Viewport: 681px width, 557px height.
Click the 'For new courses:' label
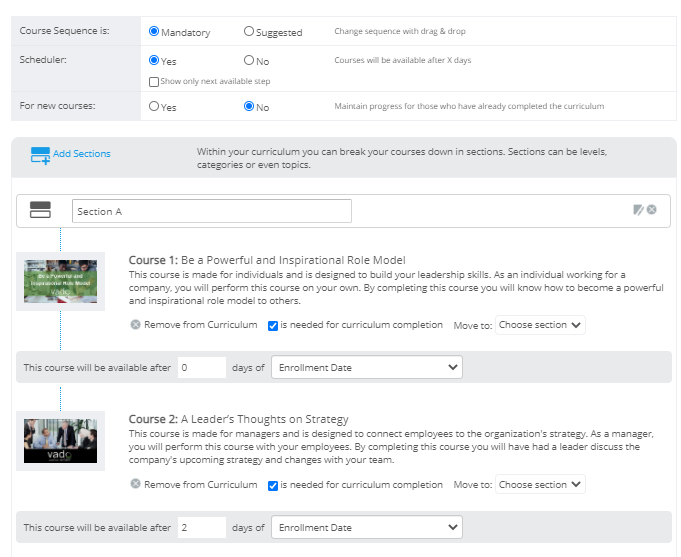point(57,106)
